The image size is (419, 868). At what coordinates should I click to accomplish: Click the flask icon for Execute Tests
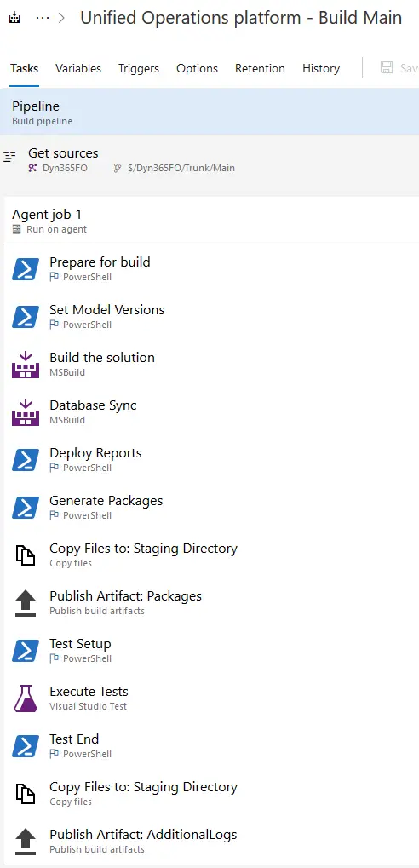coord(26,698)
